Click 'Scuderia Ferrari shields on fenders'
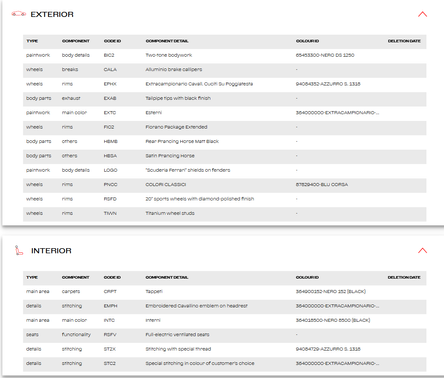Screen dimensions: 444x378 (188, 170)
